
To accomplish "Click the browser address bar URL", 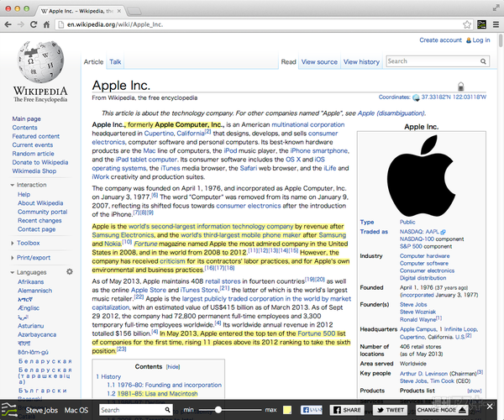I will (x=115, y=24).
